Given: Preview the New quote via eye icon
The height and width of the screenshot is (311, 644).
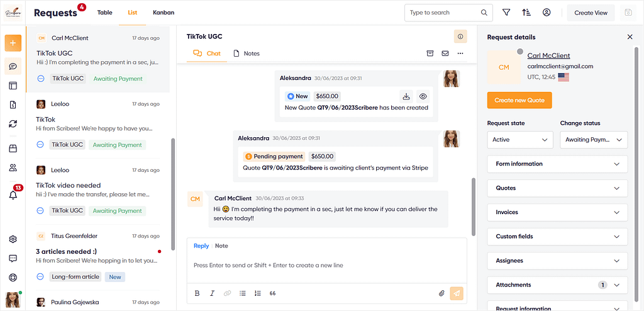Looking at the screenshot, I should 423,97.
